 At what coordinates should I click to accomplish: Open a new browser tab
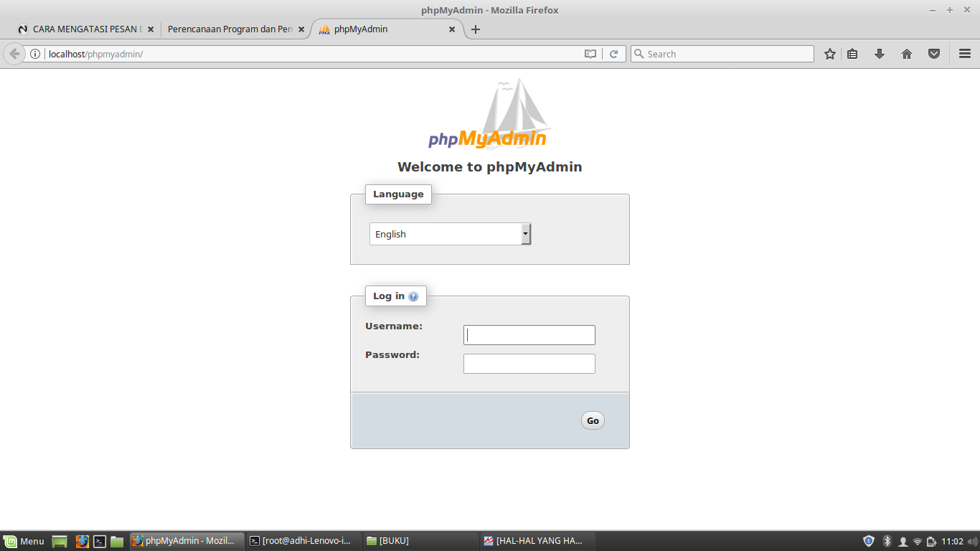pyautogui.click(x=475, y=29)
